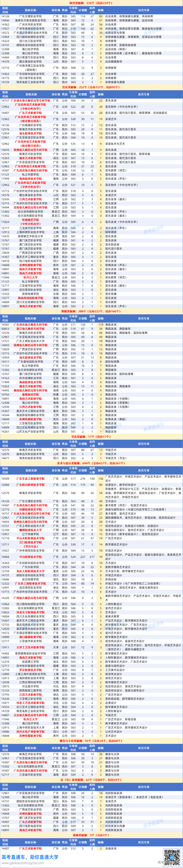183x868 pixels.
Task: Click 昆明传媒学院 row
Action: (x=91, y=294)
